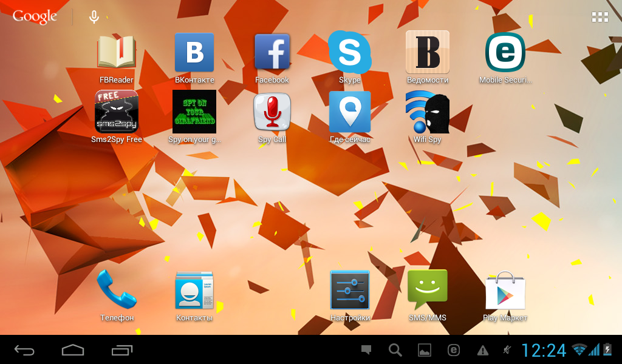
Task: Check the warning triangle notification
Action: pos(483,351)
